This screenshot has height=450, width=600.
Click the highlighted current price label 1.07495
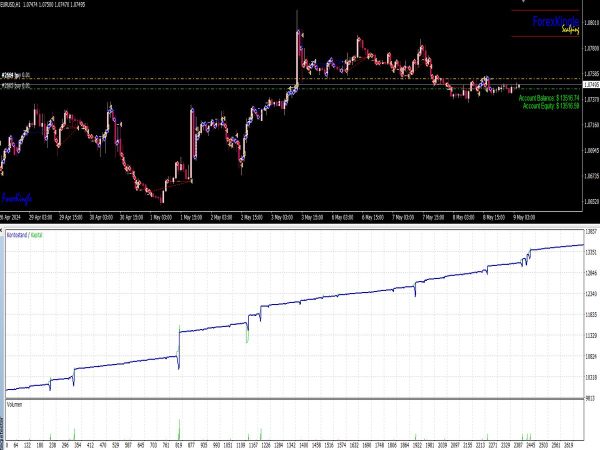click(591, 84)
